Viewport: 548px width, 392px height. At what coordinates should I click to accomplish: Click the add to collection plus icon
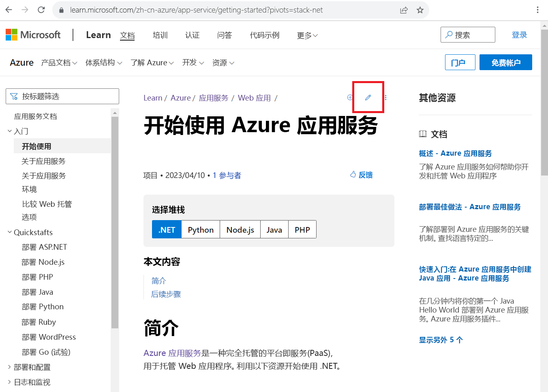point(350,97)
